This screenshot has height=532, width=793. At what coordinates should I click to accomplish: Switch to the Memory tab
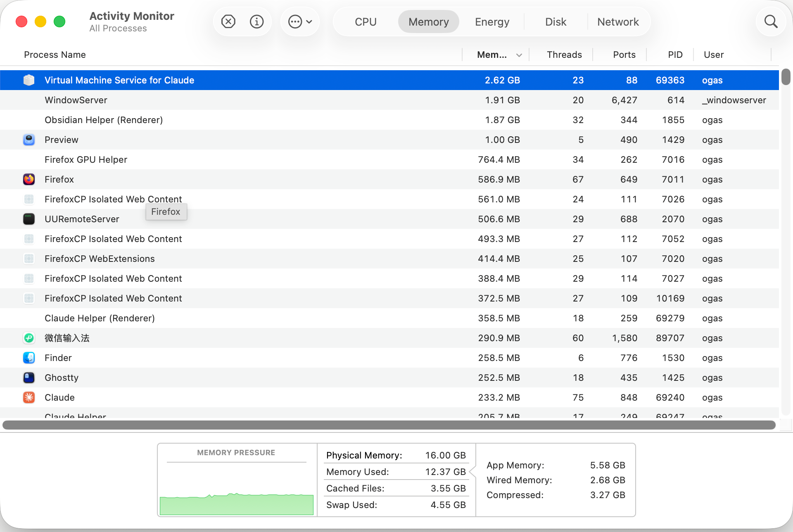pyautogui.click(x=428, y=22)
